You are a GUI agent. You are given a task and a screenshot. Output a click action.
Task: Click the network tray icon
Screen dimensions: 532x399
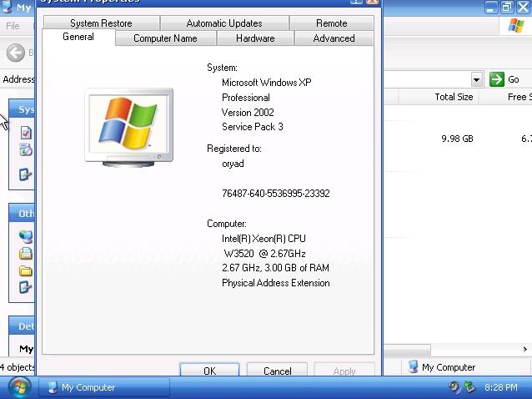pos(470,387)
